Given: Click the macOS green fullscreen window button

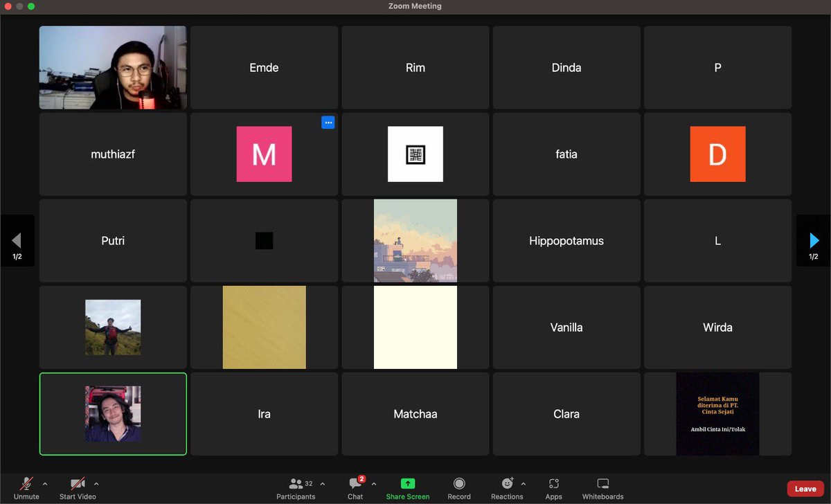Looking at the screenshot, I should point(31,6).
